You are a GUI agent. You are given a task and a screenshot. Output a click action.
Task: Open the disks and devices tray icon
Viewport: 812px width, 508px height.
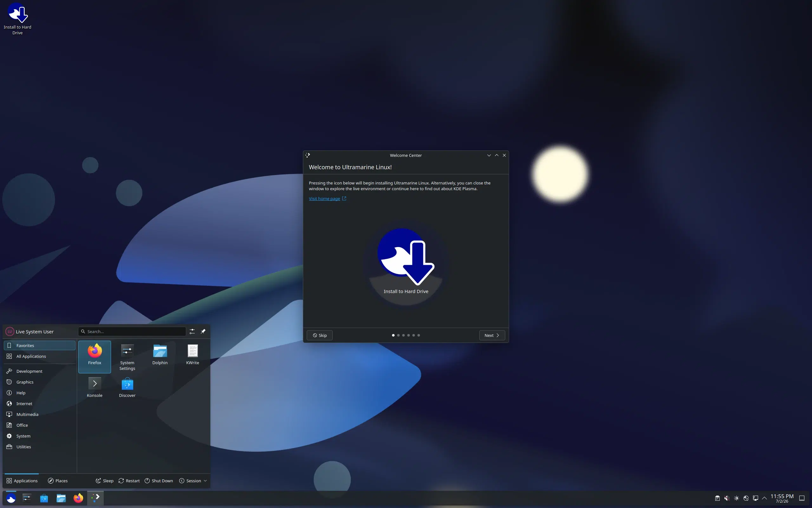coord(746,498)
